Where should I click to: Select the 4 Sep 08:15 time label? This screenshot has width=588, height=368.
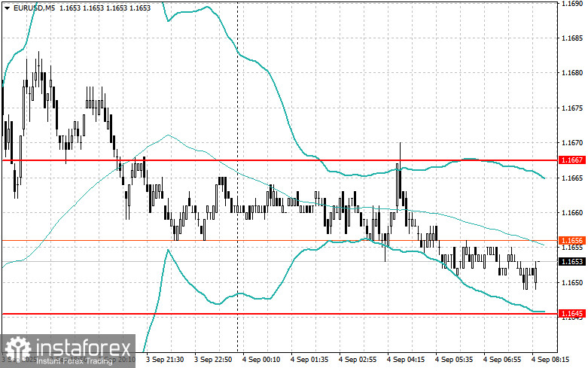point(550,360)
